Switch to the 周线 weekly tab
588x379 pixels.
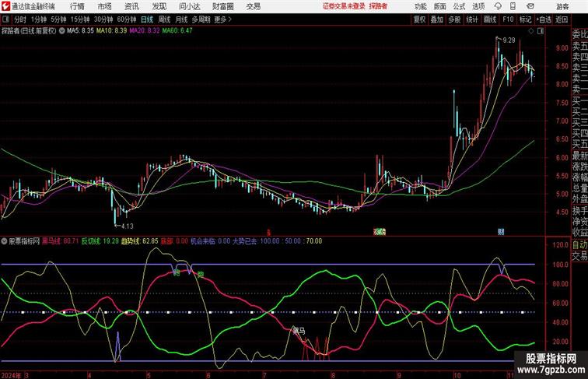coord(164,19)
